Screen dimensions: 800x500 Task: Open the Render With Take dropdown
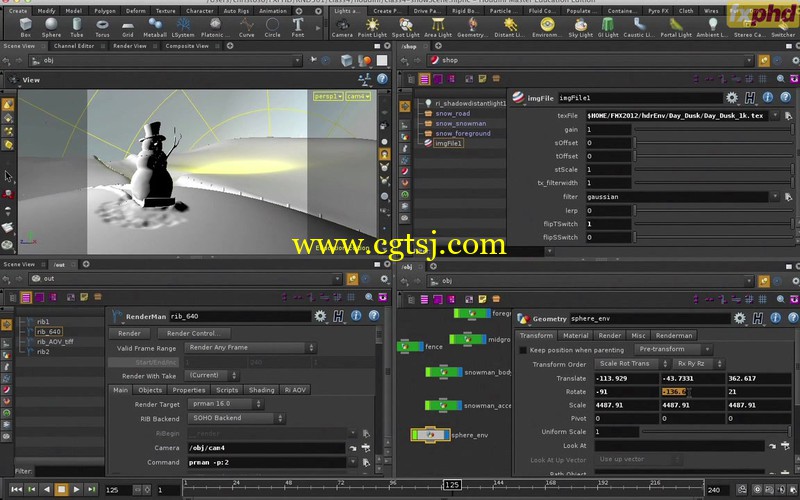pyautogui.click(x=212, y=375)
